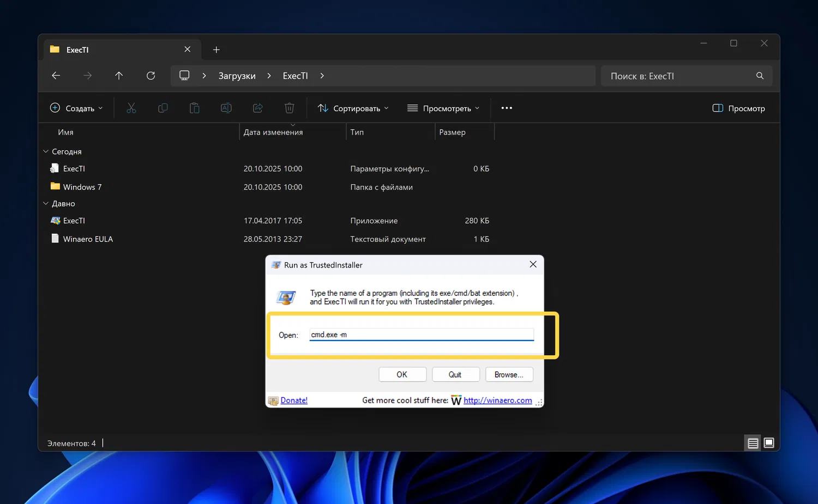Viewport: 818px width, 504px height.
Task: Click the Share icon in toolbar
Action: tap(258, 108)
